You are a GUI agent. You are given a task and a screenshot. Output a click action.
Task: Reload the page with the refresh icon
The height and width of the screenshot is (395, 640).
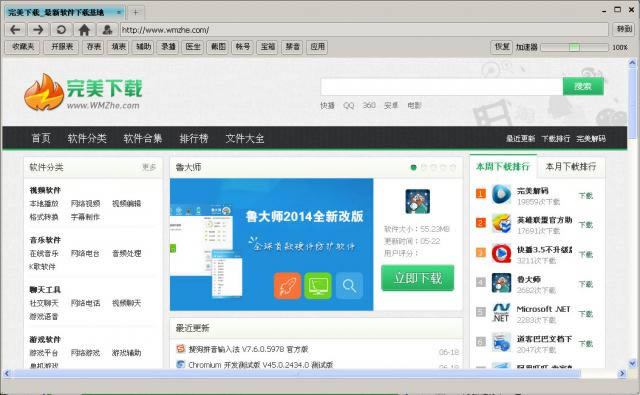61,30
